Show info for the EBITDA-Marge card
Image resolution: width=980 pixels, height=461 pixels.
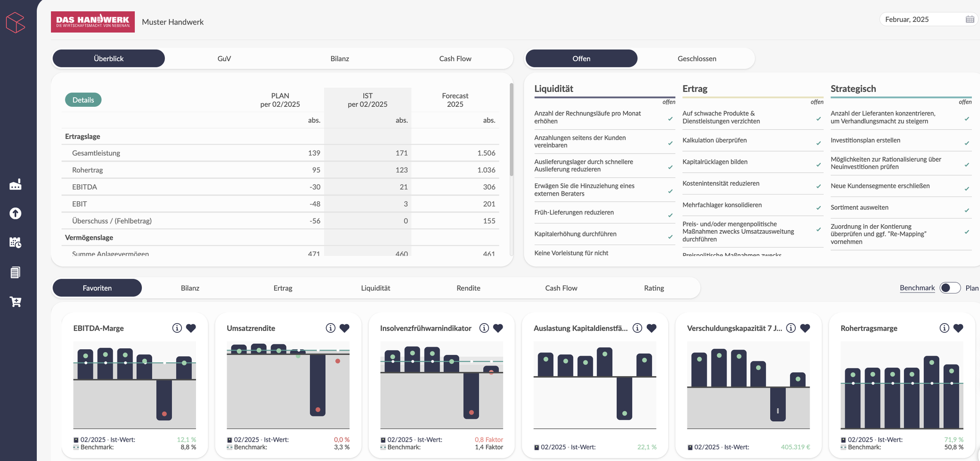point(177,328)
